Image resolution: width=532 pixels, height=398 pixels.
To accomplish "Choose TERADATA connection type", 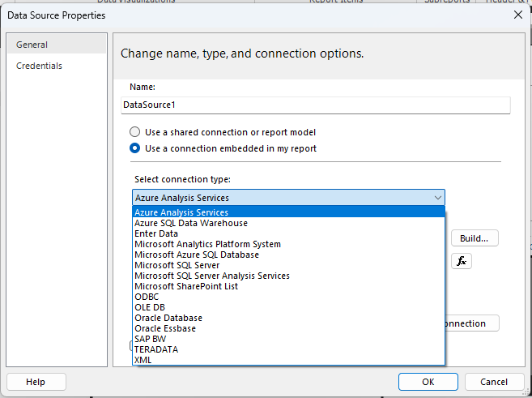I will click(288, 349).
